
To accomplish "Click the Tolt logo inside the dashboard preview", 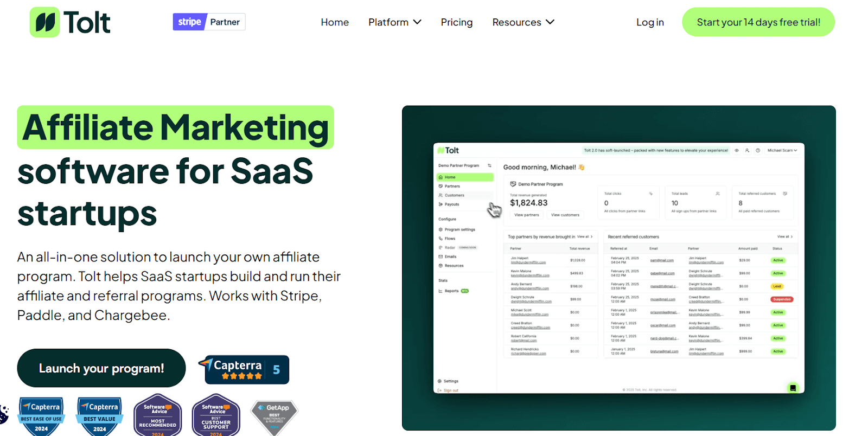I will click(448, 150).
